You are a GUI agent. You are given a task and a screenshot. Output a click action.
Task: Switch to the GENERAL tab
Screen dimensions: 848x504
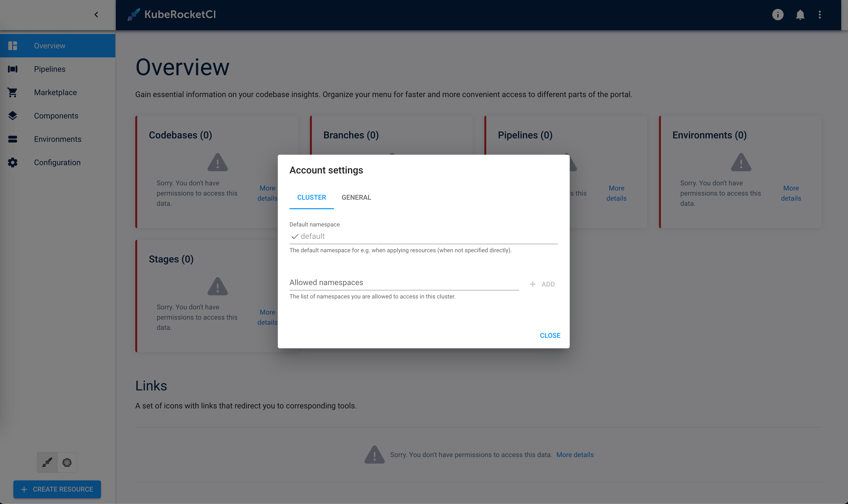[356, 197]
